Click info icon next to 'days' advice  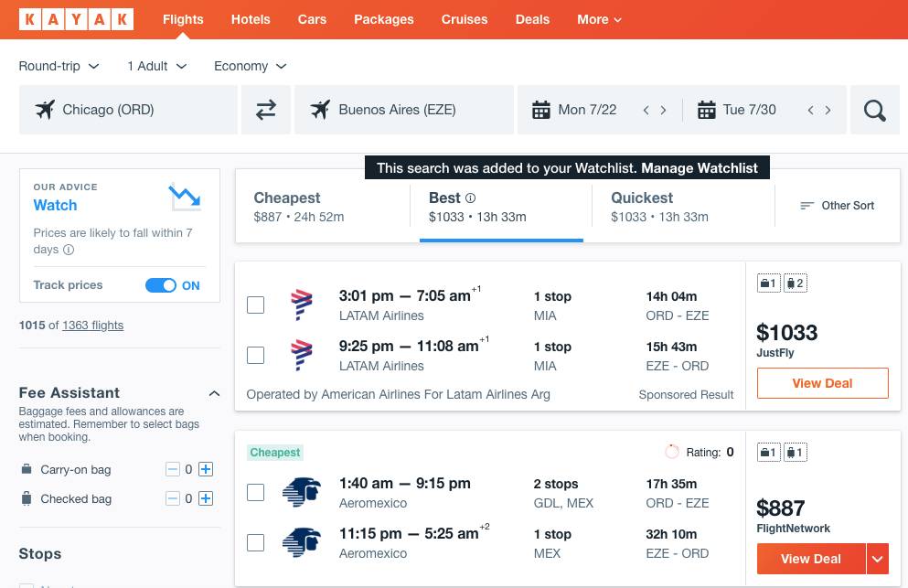coord(69,250)
